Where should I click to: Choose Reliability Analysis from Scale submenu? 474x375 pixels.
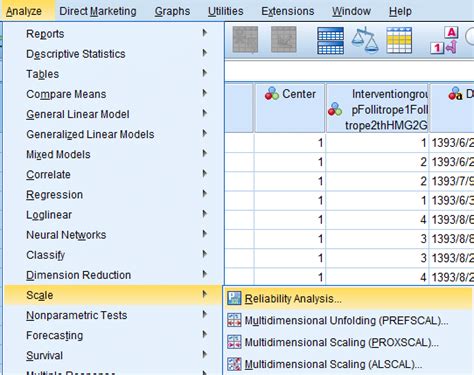pyautogui.click(x=349, y=298)
